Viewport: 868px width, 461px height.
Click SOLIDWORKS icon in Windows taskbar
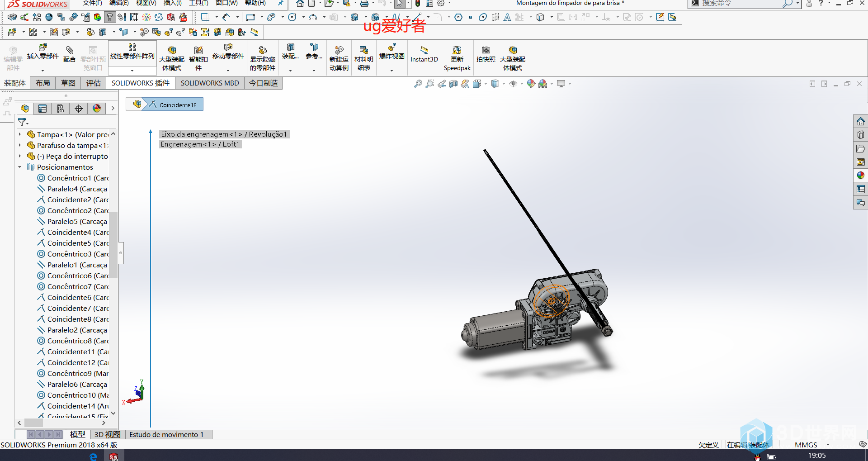(114, 456)
